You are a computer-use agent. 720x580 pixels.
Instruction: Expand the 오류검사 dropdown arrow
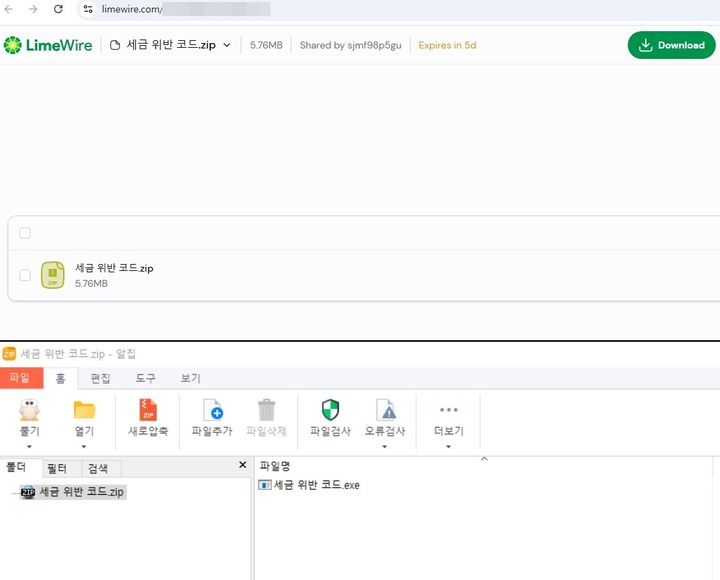385,446
